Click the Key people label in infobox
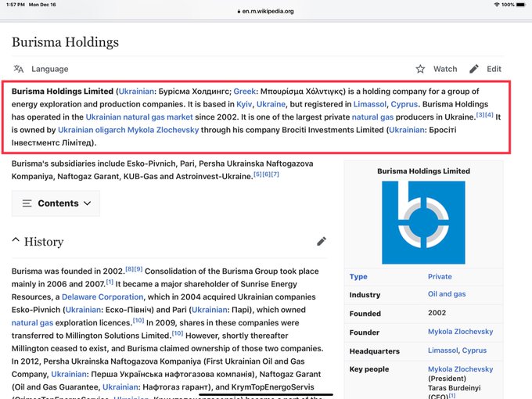The width and height of the screenshot is (532, 399). click(x=369, y=369)
